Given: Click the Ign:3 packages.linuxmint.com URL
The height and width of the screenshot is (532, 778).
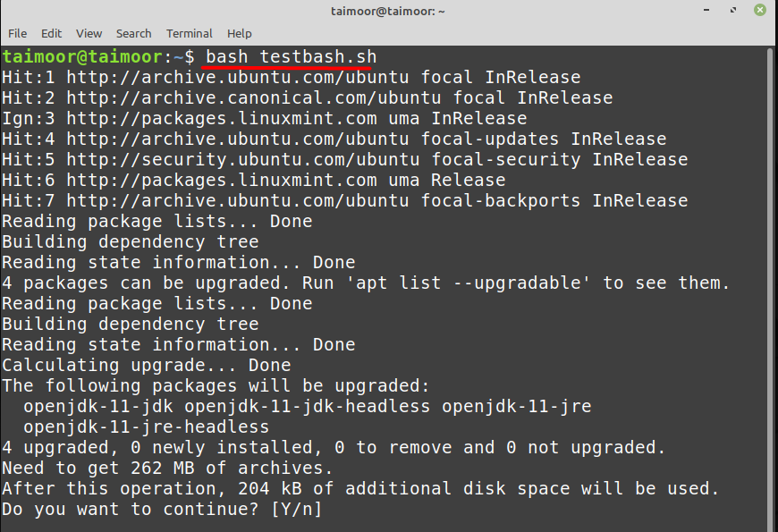Looking at the screenshot, I should point(221,118).
